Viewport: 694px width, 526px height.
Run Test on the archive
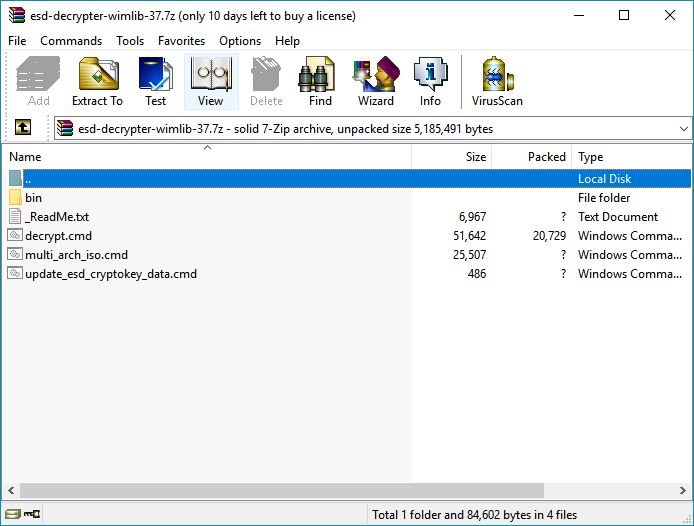coord(155,81)
